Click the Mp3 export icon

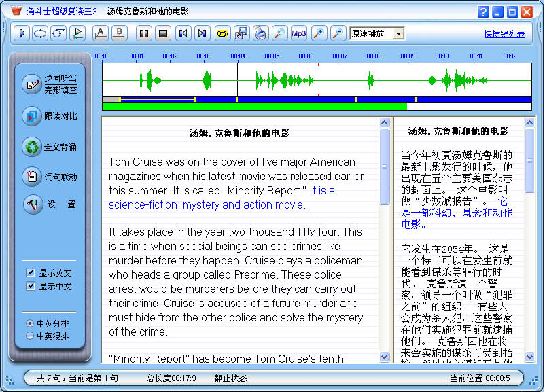click(299, 33)
